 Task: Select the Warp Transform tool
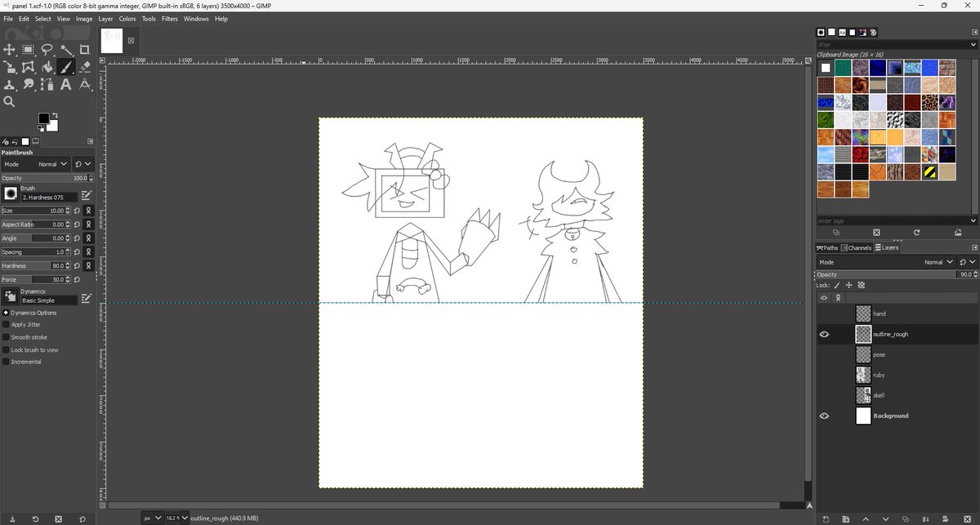[28, 67]
